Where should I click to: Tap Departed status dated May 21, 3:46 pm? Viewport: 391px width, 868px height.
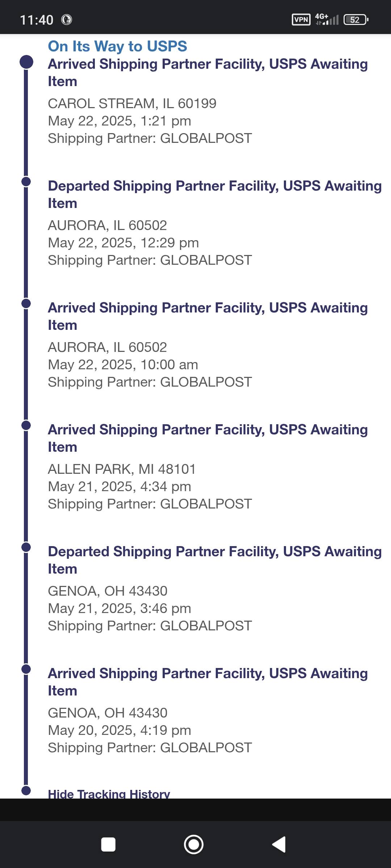(215, 560)
